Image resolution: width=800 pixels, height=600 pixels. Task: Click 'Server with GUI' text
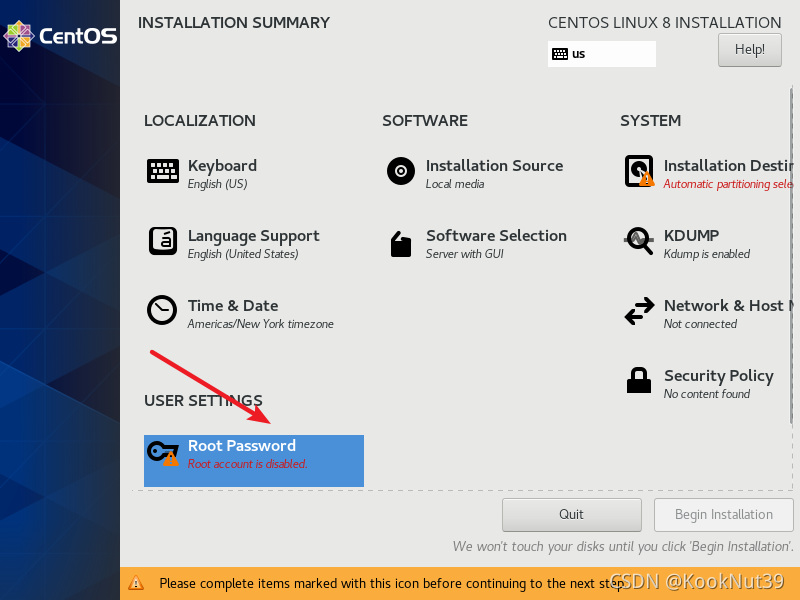click(465, 254)
